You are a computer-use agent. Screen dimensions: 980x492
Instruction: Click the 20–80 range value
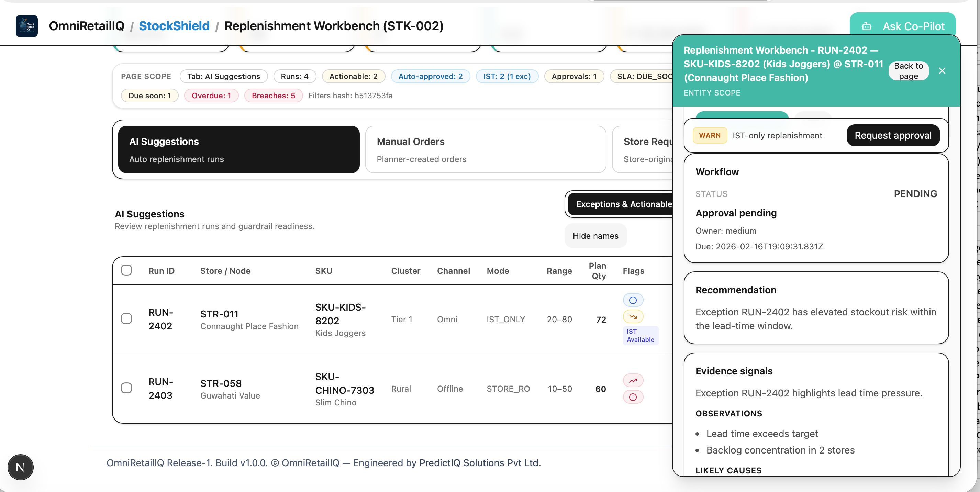point(559,319)
